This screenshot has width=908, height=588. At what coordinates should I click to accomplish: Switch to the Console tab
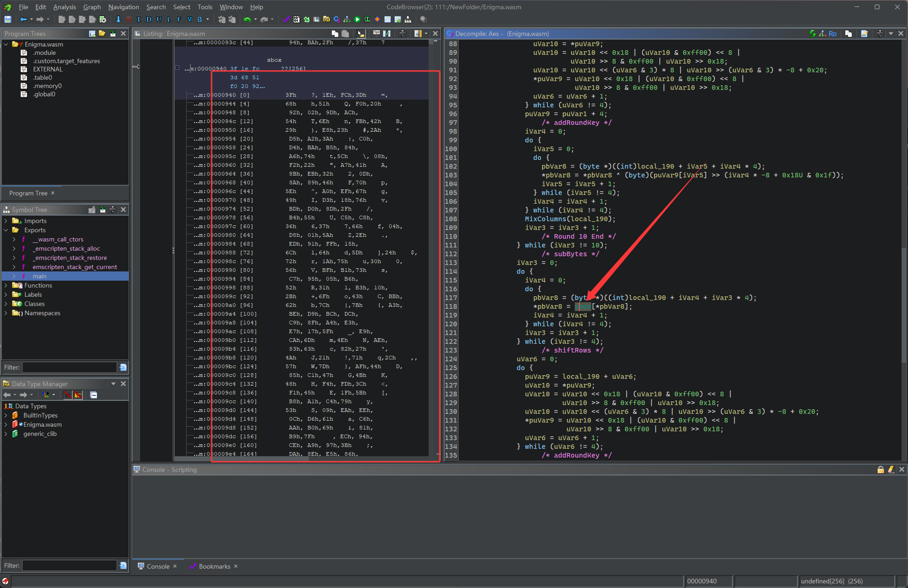click(x=158, y=566)
